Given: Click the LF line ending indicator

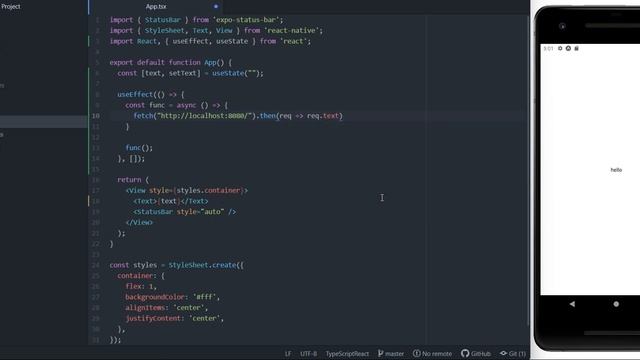Looking at the screenshot, I should click(288, 354).
